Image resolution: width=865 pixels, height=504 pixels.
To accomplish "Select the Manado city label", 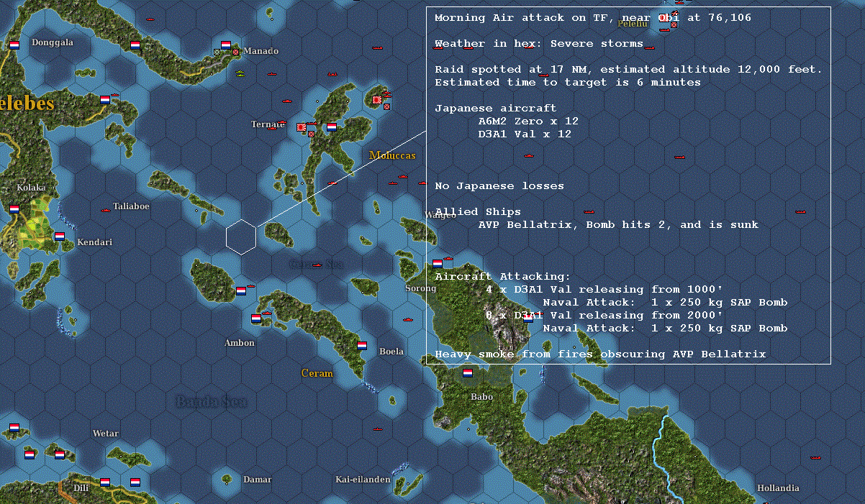I will point(261,51).
